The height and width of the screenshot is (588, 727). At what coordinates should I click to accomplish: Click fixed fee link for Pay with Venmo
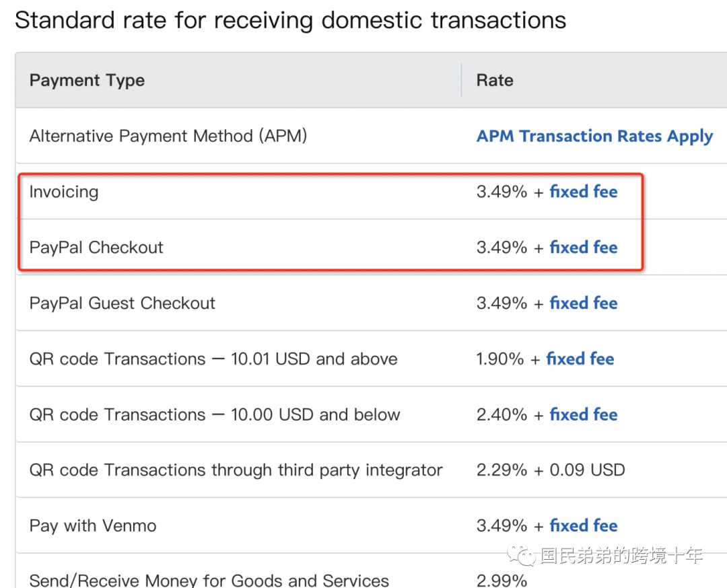click(583, 525)
